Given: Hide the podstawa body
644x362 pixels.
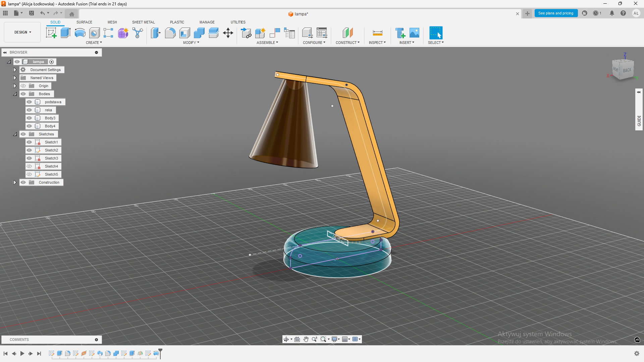Looking at the screenshot, I should 29,102.
